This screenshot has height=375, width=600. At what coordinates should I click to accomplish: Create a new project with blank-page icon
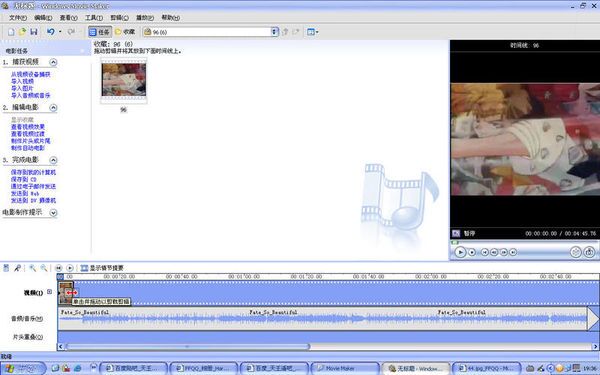(x=11, y=32)
